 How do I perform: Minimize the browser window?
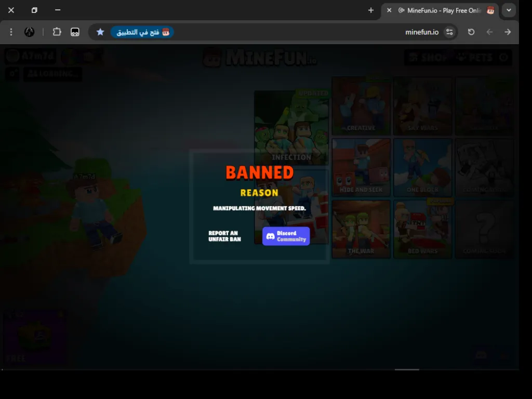pos(58,10)
